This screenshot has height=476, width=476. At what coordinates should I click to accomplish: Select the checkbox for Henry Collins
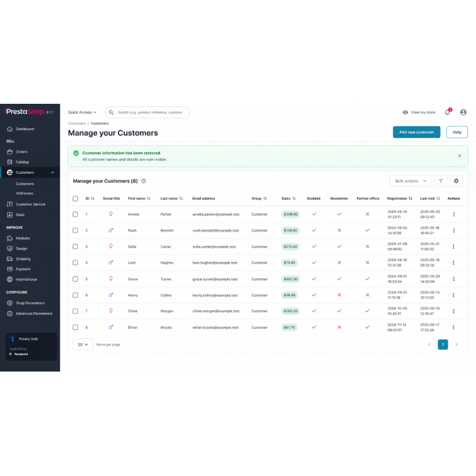click(75, 295)
